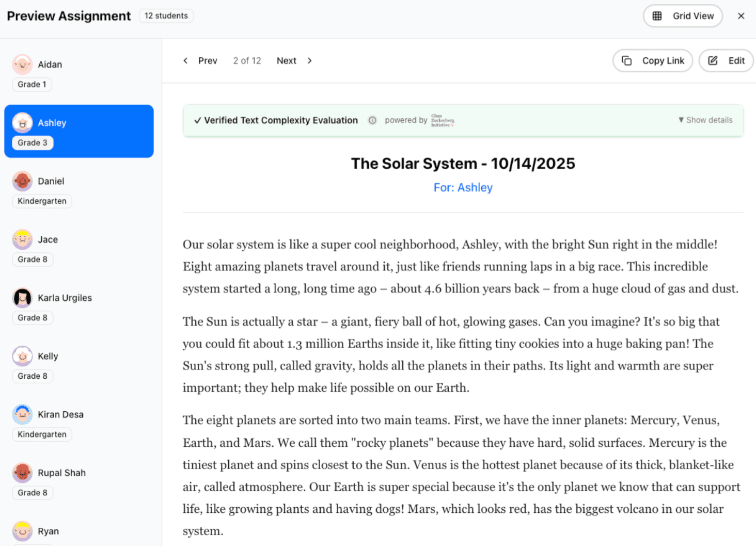Click the Copy Link icon button
Screen dimensions: 756x550
point(627,61)
